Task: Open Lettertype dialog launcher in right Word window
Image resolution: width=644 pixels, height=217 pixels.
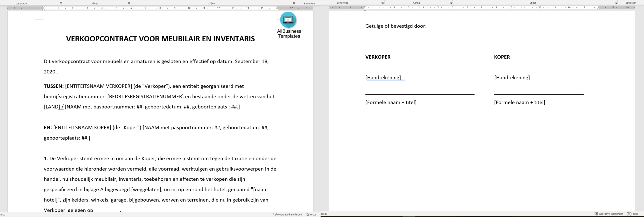Action: [x=382, y=3]
